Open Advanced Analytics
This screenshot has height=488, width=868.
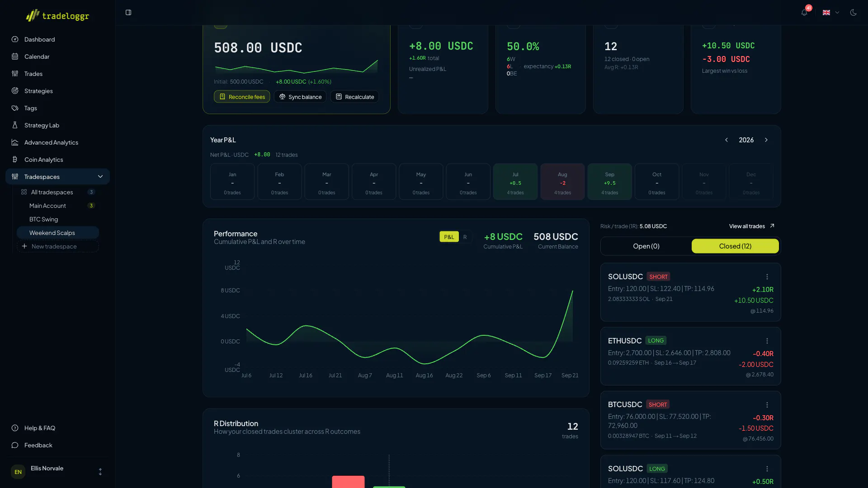(x=57, y=142)
